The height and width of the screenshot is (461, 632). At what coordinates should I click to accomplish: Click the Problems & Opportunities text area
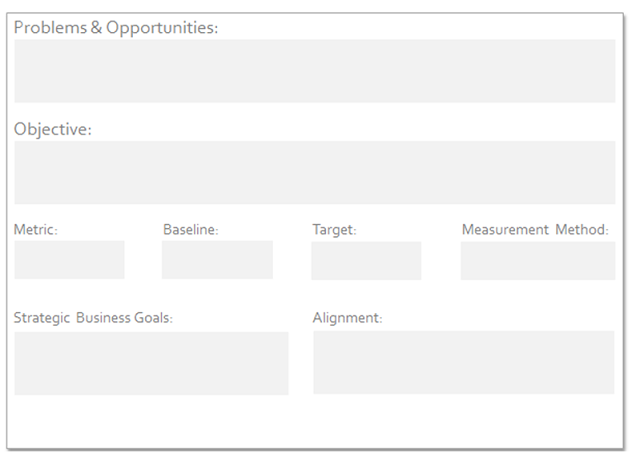pyautogui.click(x=315, y=71)
